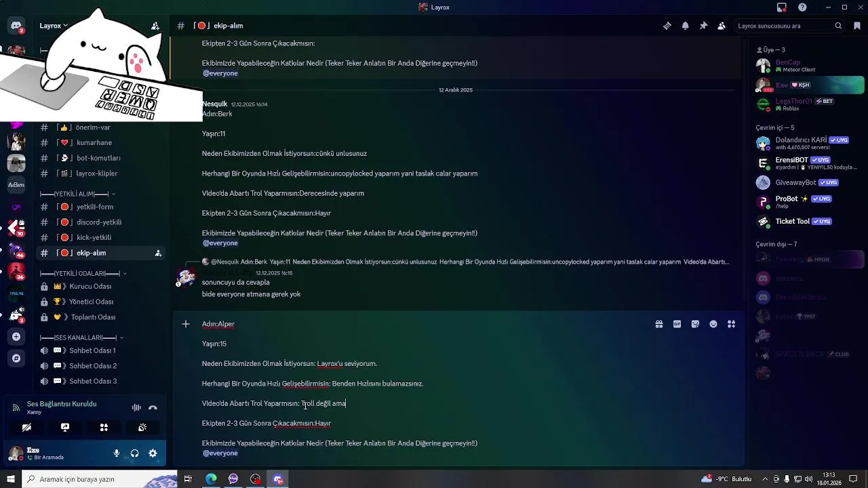868x488 pixels.
Task: Open the inbox icon in title bar
Action: click(x=782, y=7)
